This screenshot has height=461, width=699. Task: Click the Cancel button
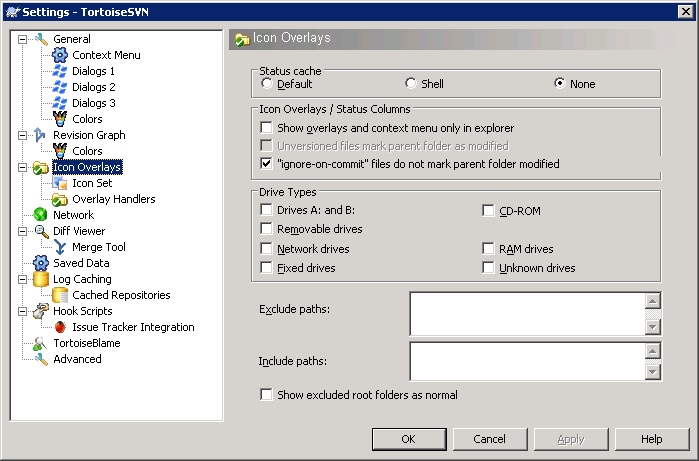pos(490,439)
